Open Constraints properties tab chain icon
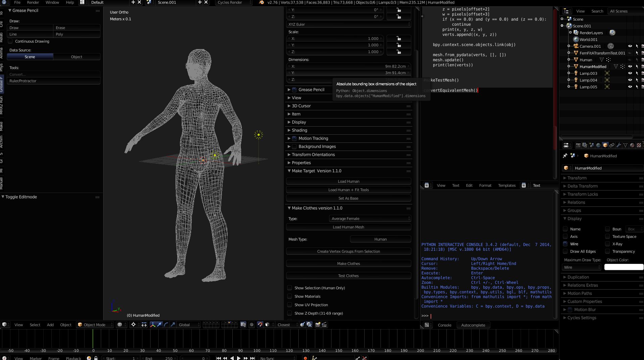Viewport: 644px width, 360px height. pyautogui.click(x=612, y=145)
